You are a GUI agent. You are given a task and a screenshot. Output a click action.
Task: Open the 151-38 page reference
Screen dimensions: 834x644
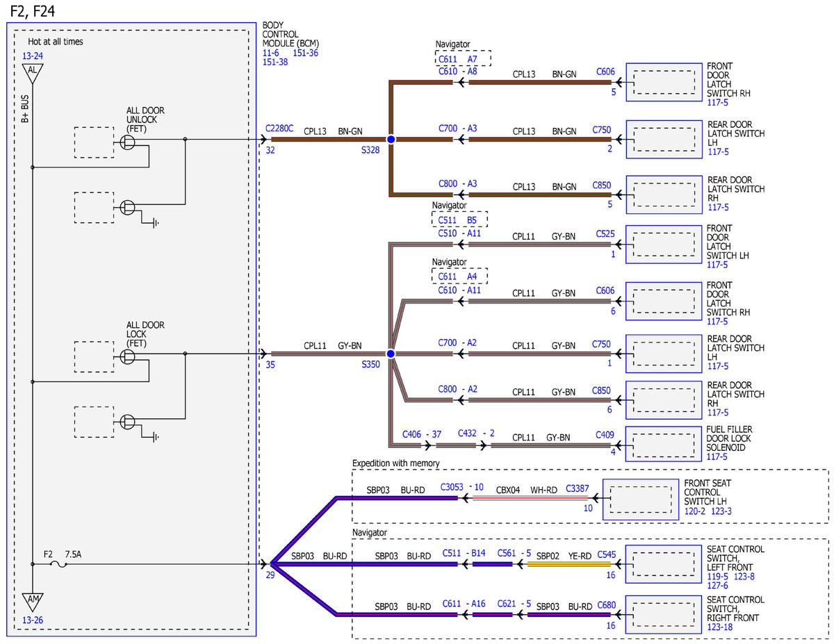[x=276, y=62]
